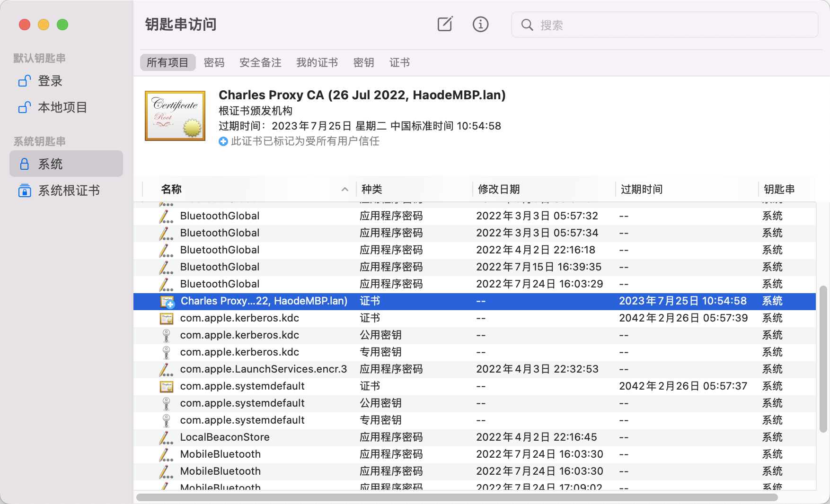Click the new keychain item compose icon

click(445, 24)
